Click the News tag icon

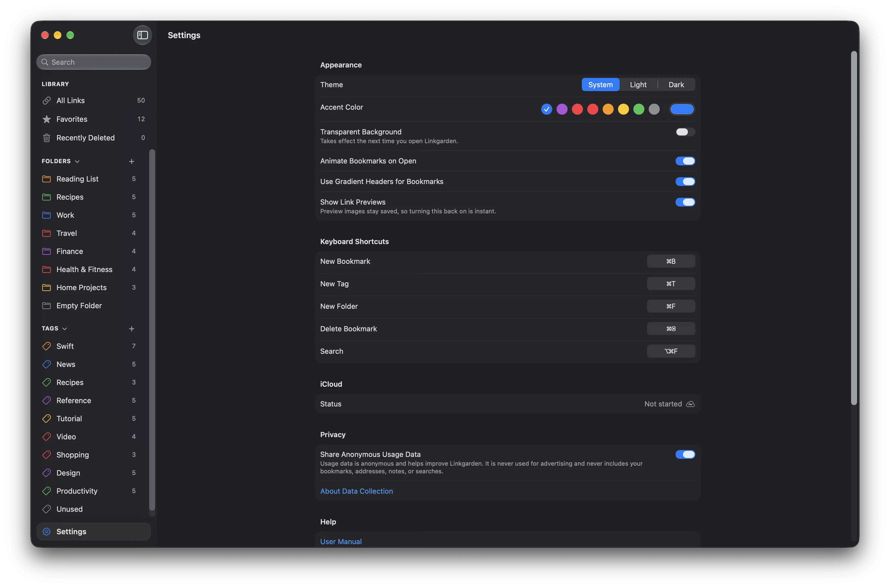pyautogui.click(x=47, y=364)
